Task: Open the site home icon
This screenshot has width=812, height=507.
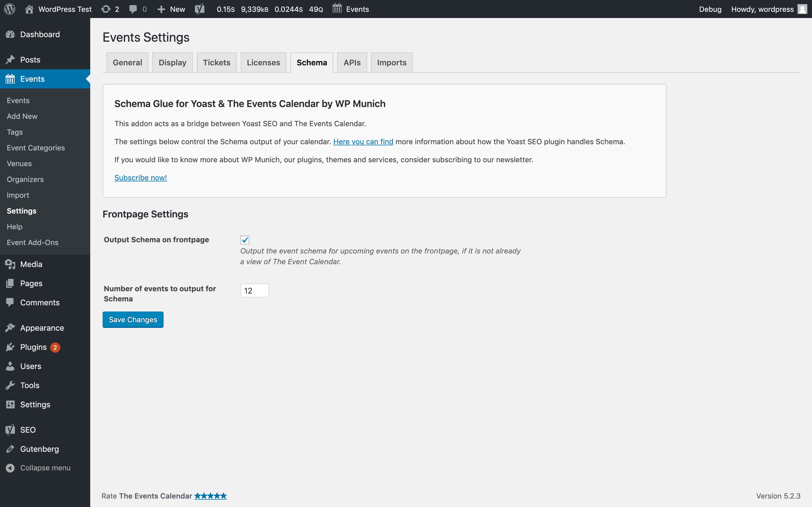Action: pyautogui.click(x=29, y=9)
